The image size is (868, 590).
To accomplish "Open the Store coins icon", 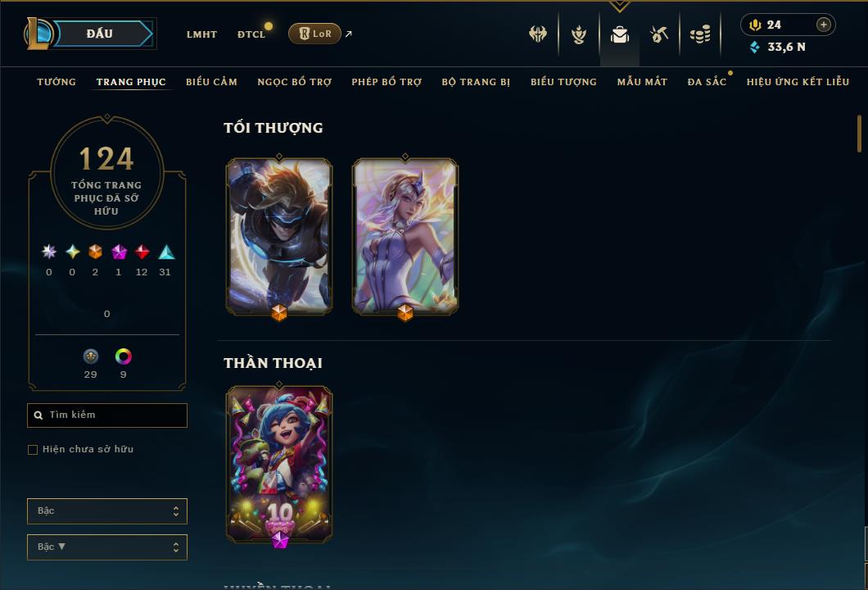I will click(x=700, y=34).
